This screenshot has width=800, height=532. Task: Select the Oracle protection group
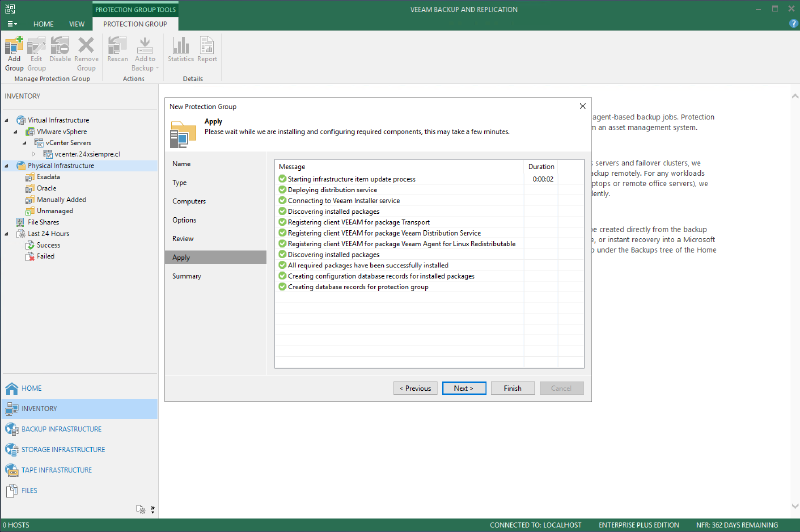[46, 188]
